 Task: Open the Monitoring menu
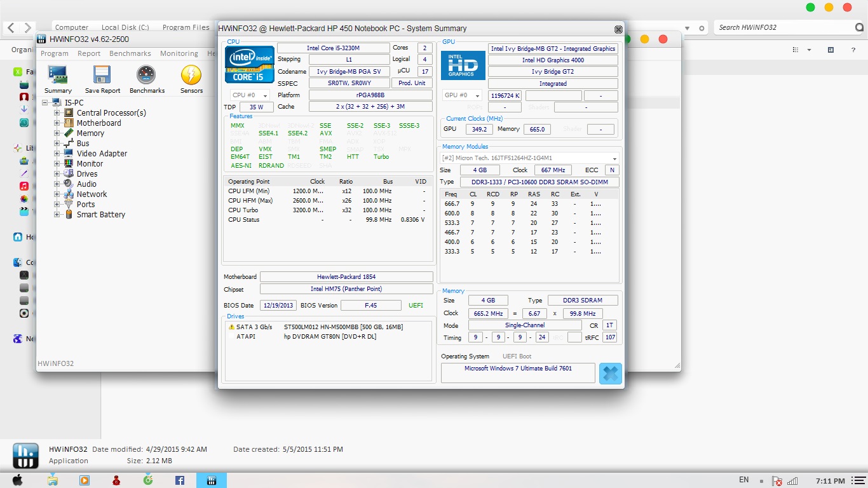[x=179, y=53]
